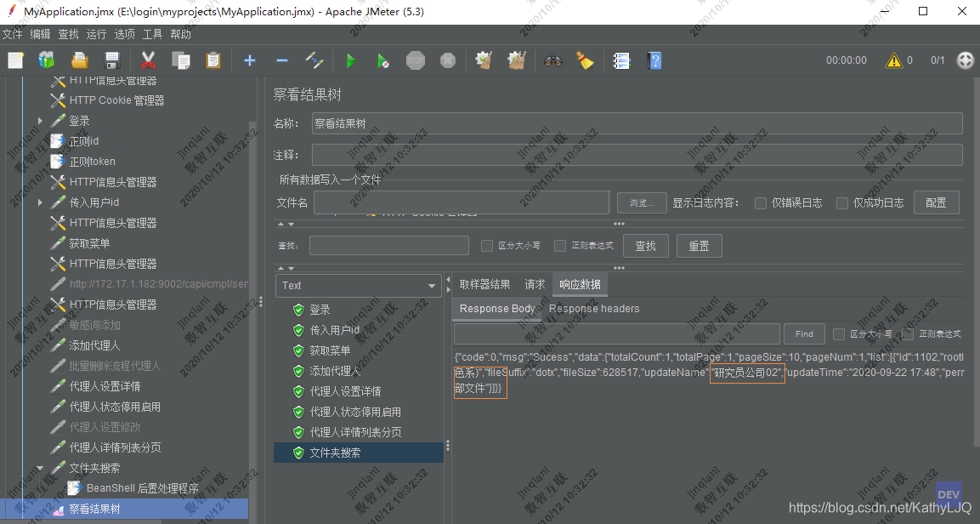Click the 配置 button
This screenshot has width=980, height=524.
tap(937, 202)
